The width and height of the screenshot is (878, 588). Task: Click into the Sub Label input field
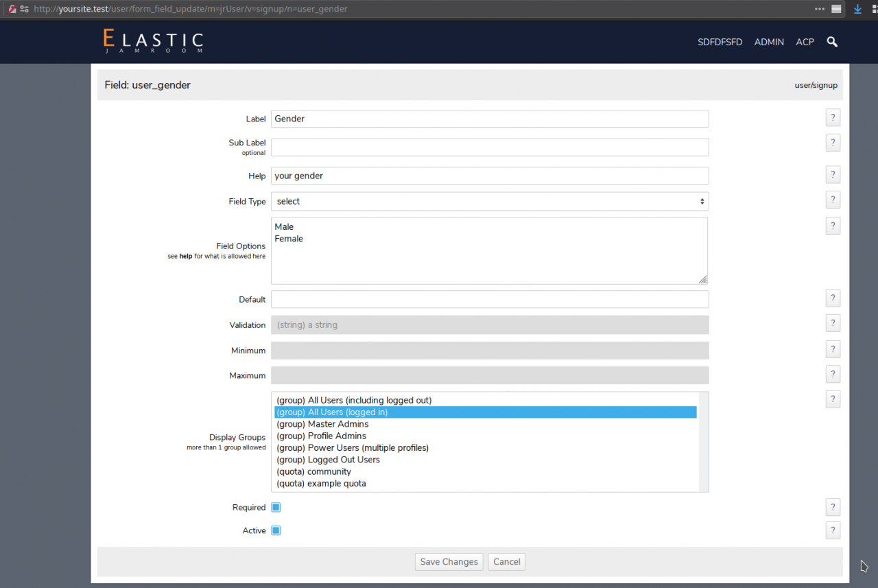tap(490, 148)
